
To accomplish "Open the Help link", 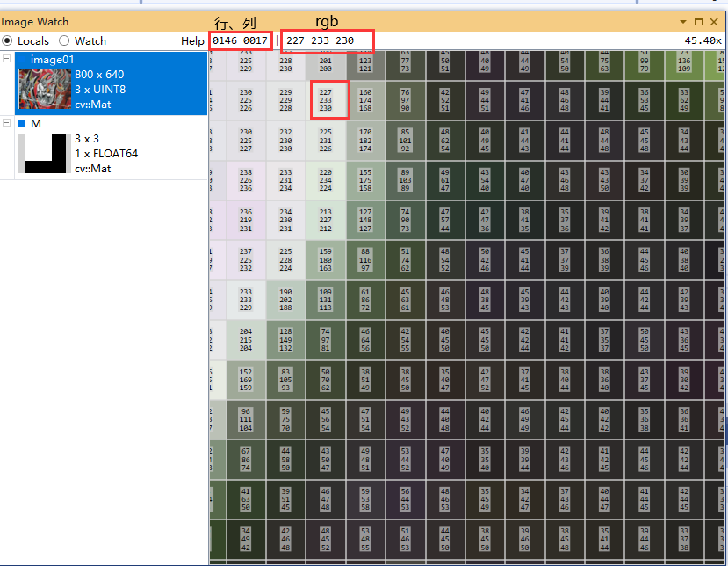I will pos(192,40).
